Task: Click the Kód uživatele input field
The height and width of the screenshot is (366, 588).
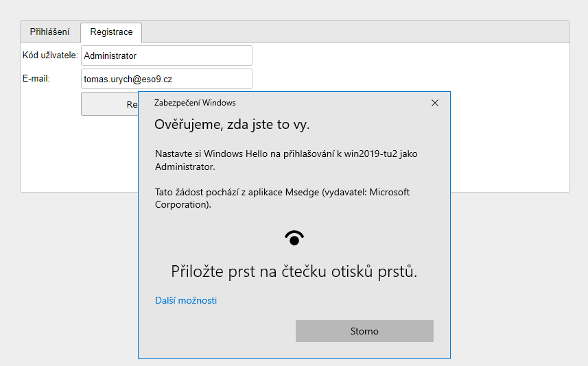Action: (167, 56)
